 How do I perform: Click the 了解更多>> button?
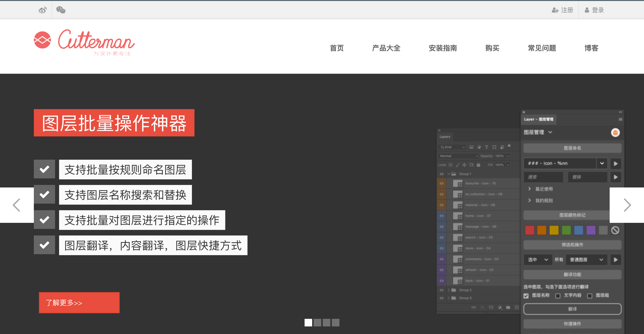coord(79,302)
